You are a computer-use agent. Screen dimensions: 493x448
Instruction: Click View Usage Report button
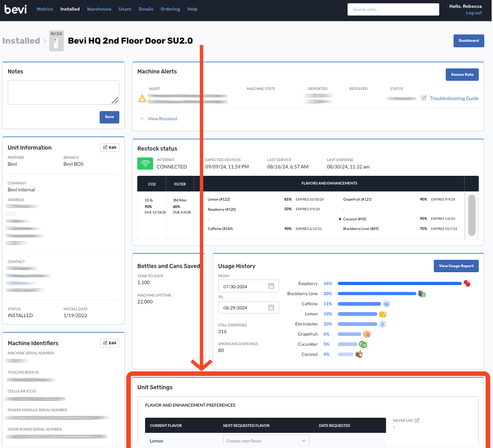456,266
